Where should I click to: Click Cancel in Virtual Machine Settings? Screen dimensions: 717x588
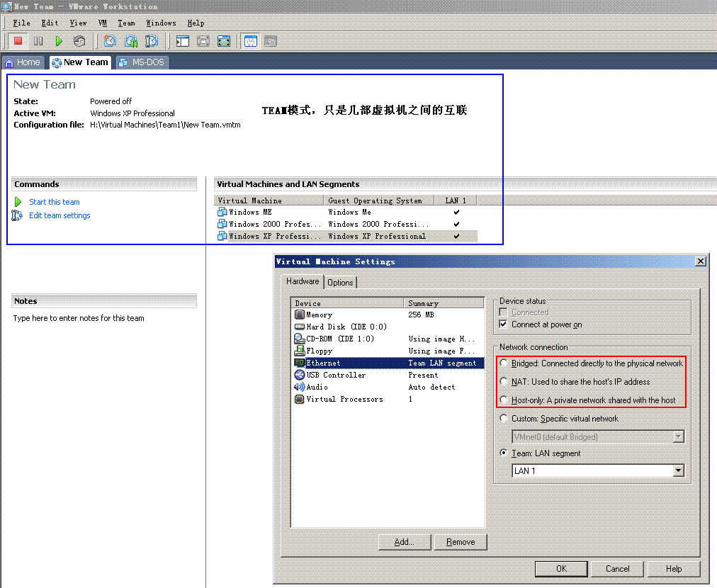(617, 569)
